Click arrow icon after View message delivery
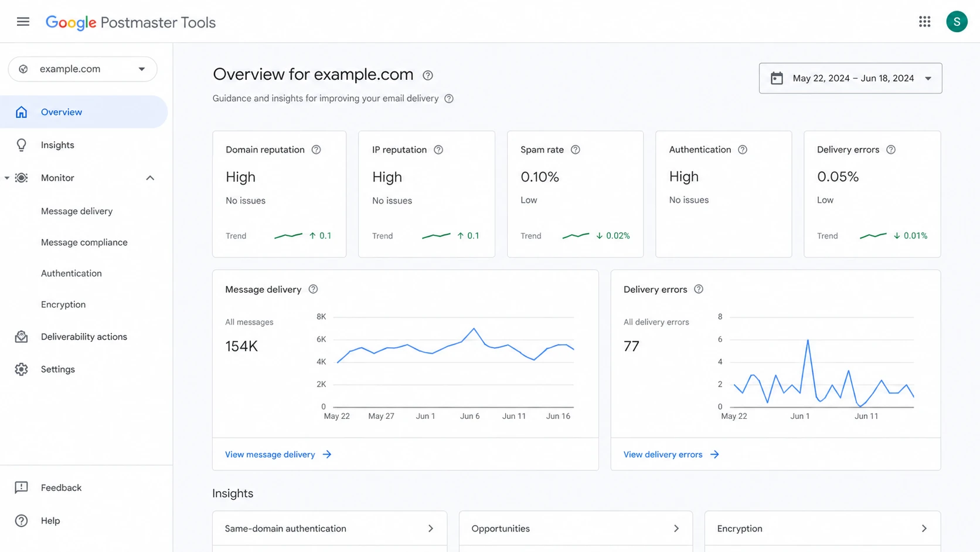The image size is (980, 552). point(327,455)
